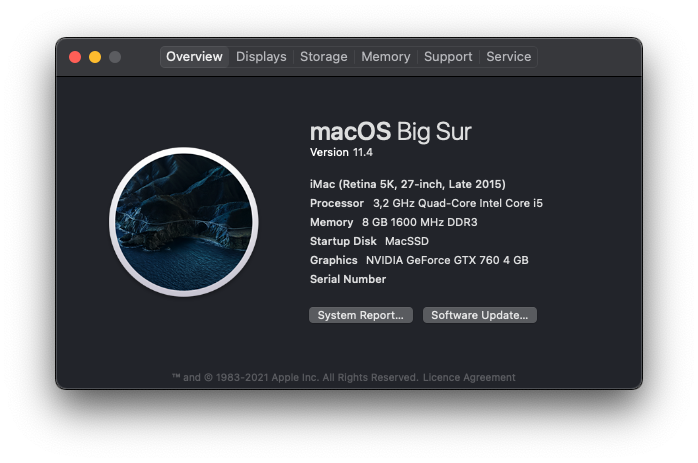Open the Service tab

tap(508, 57)
